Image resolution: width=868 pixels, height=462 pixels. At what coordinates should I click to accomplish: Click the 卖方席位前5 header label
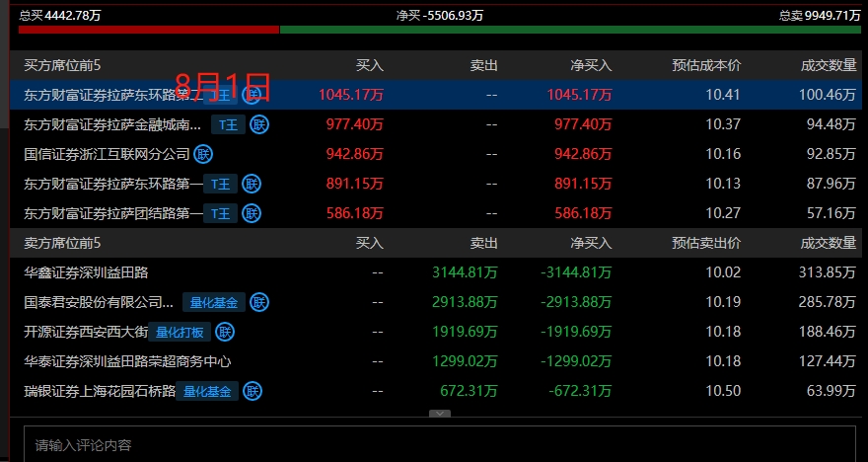coord(62,243)
